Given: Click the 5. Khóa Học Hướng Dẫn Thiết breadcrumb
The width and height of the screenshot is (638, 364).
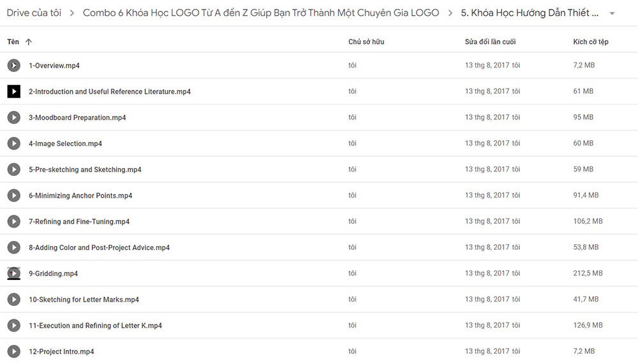Looking at the screenshot, I should [x=530, y=13].
